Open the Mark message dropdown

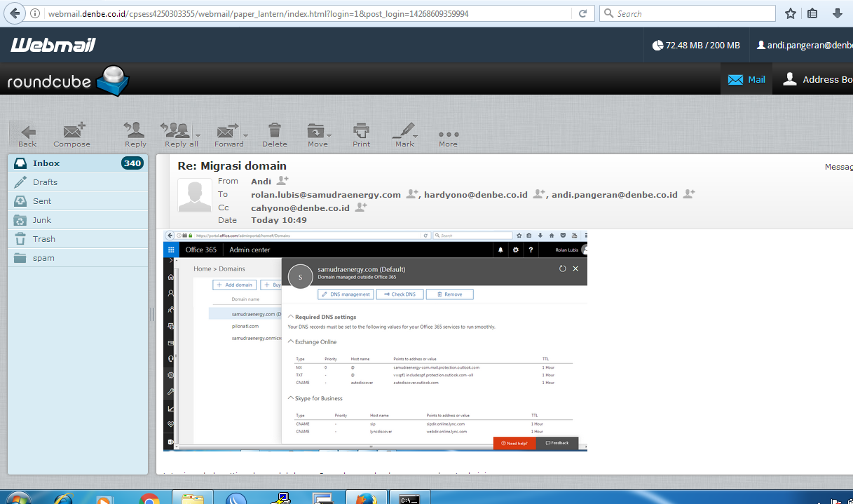(417, 135)
